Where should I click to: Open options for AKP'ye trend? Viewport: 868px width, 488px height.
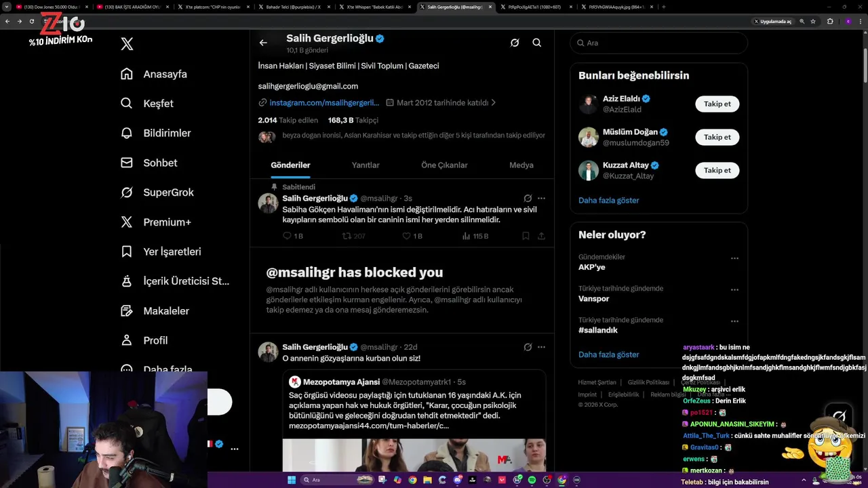[734, 258]
